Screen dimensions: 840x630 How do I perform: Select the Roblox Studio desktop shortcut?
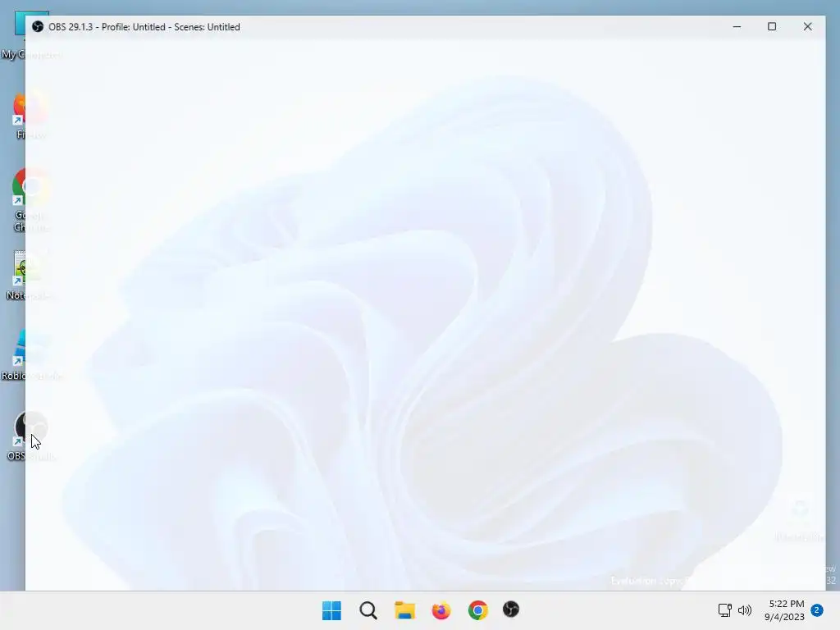[31, 356]
